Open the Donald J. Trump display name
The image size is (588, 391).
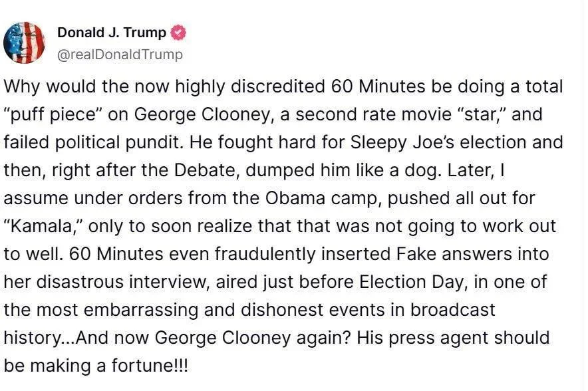point(112,33)
